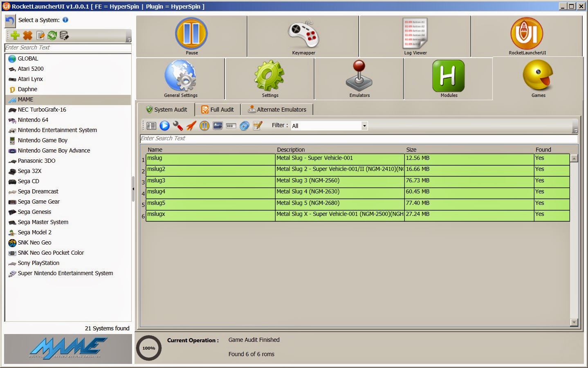The width and height of the screenshot is (588, 368).
Task: Open General Settings
Action: 180,79
